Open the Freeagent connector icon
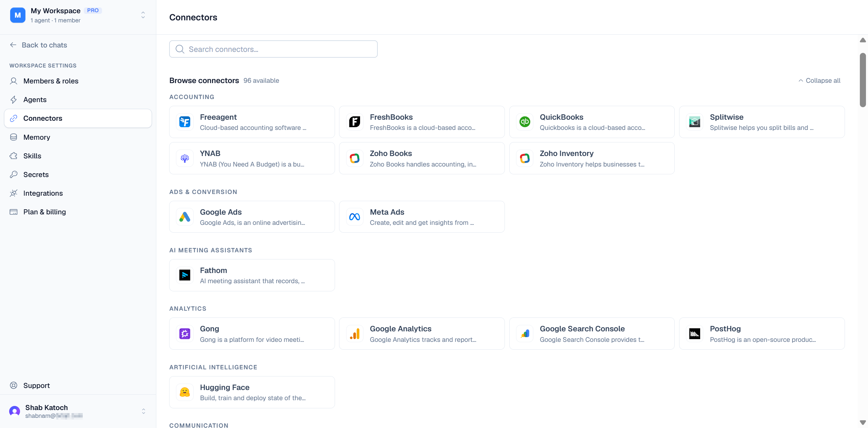This screenshot has width=868, height=428. point(185,122)
